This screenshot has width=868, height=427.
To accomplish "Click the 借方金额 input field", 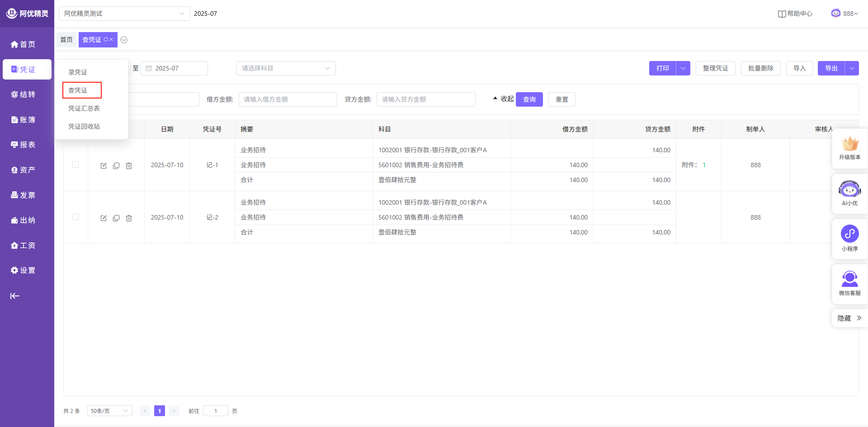I will pos(288,99).
